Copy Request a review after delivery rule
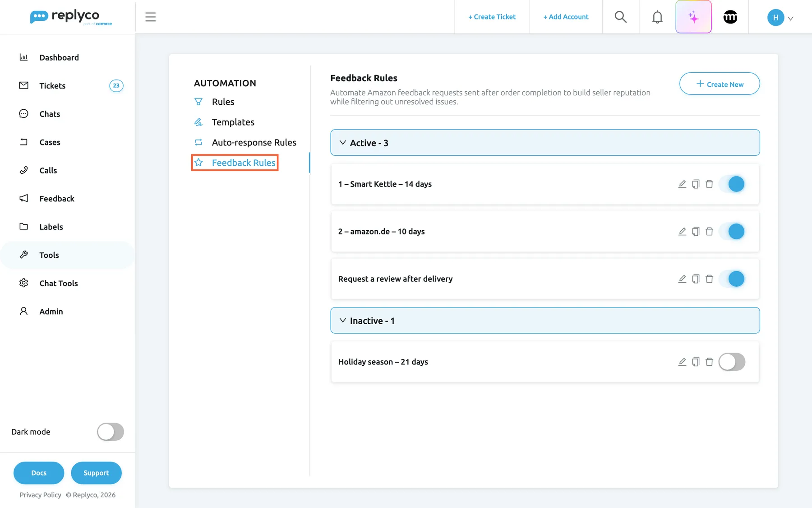The image size is (812, 508). point(696,279)
